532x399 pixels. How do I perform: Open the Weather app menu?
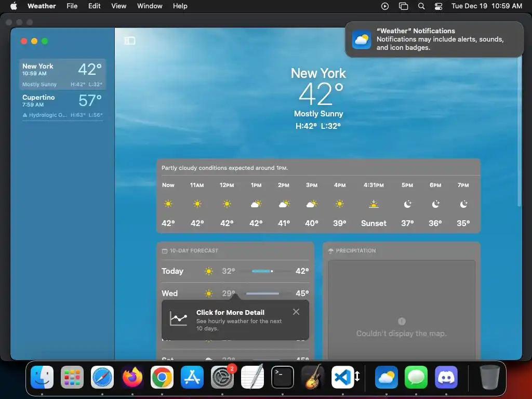tap(42, 6)
